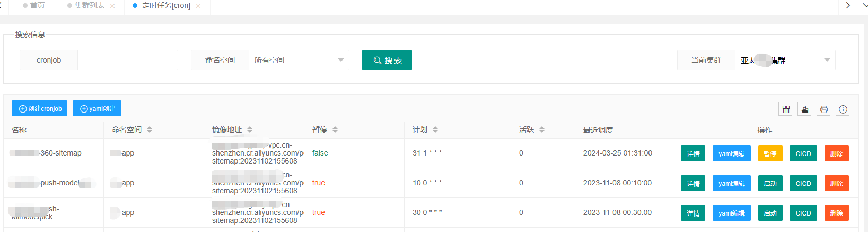Sort by 活跃 column
The height and width of the screenshot is (232, 868).
[542, 130]
